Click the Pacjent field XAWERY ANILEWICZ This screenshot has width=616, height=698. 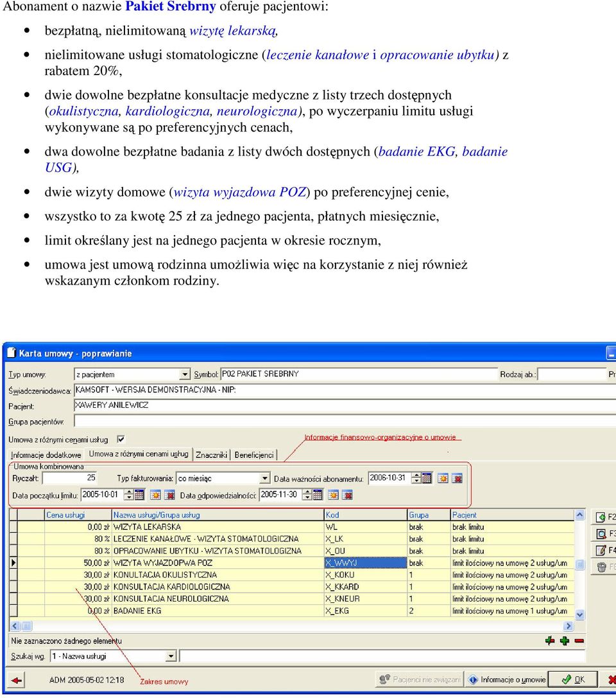345,406
